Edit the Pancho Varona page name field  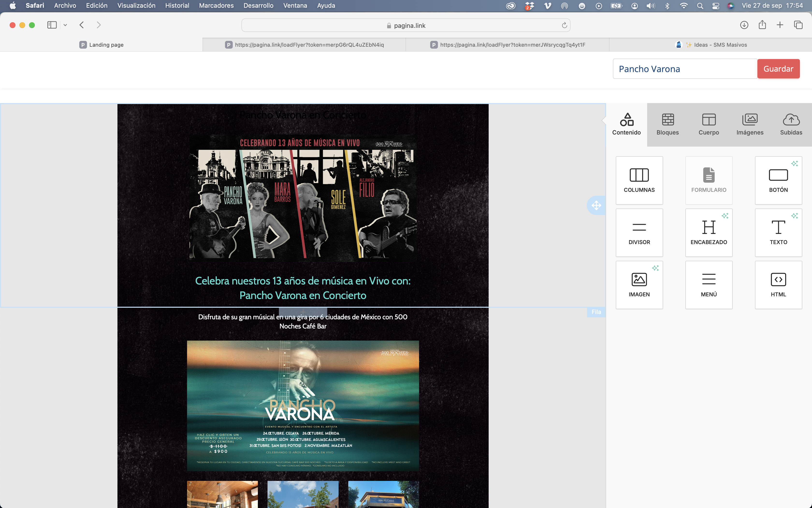pyautogui.click(x=685, y=69)
